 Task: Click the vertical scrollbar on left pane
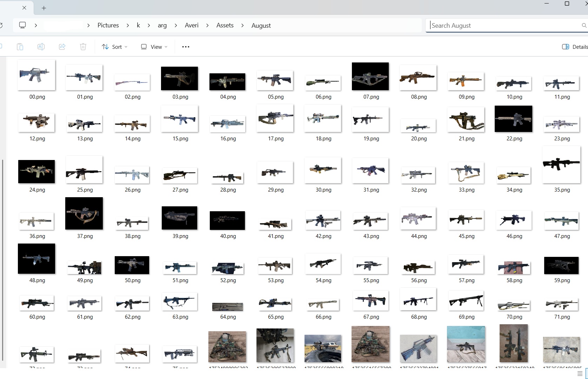click(3, 260)
